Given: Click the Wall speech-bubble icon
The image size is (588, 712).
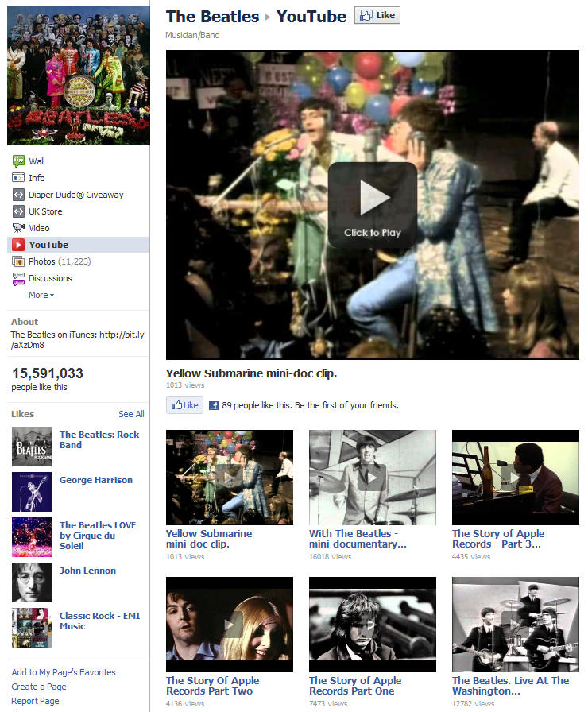Looking at the screenshot, I should 18,161.
